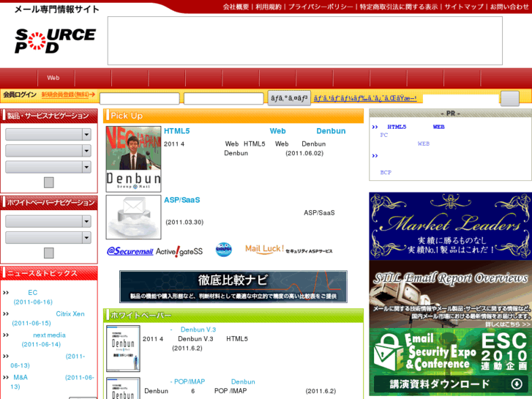The height and width of the screenshot is (399, 532).
Task: Open the HTML5 Web Denbun Pick Up headline
Action: [255, 131]
